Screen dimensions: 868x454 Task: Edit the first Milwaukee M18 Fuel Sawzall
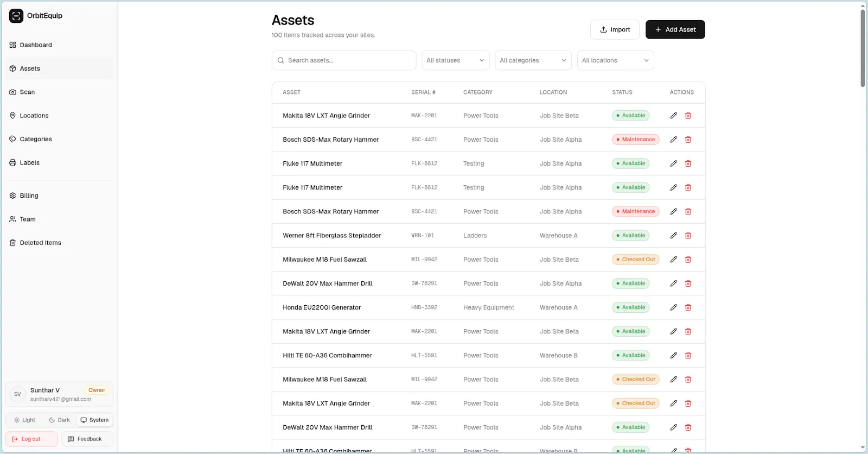(673, 260)
